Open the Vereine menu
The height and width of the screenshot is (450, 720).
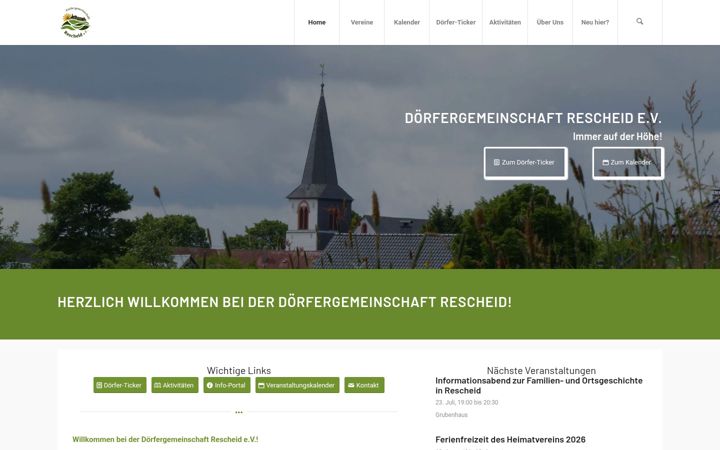click(362, 22)
